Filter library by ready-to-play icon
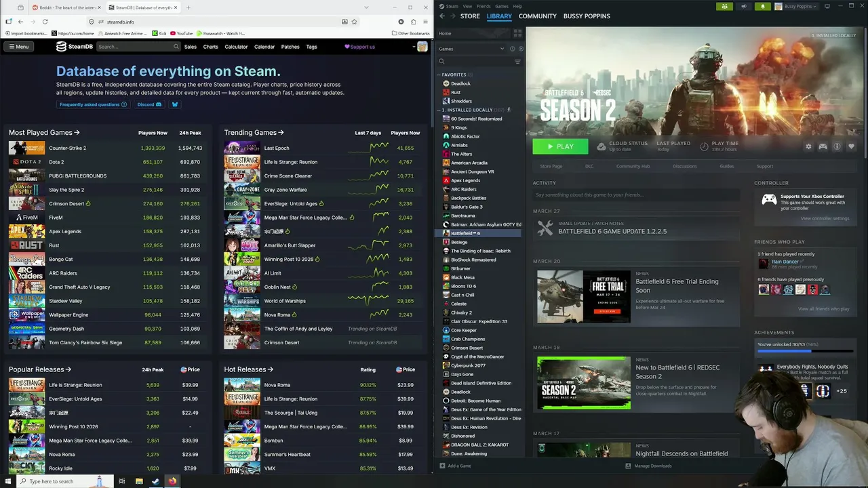The width and height of the screenshot is (868, 488). pyautogui.click(x=520, y=49)
